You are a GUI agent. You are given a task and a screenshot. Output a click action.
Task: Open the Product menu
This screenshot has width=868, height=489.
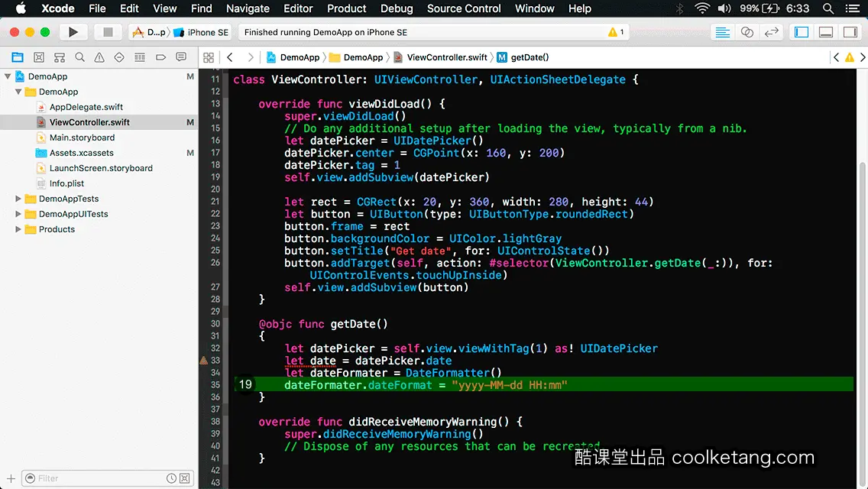(347, 8)
